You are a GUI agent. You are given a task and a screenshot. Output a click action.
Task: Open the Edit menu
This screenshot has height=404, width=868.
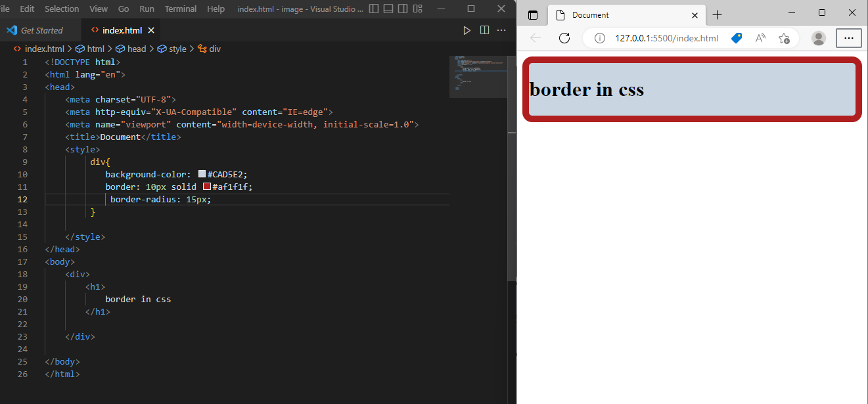(x=27, y=9)
